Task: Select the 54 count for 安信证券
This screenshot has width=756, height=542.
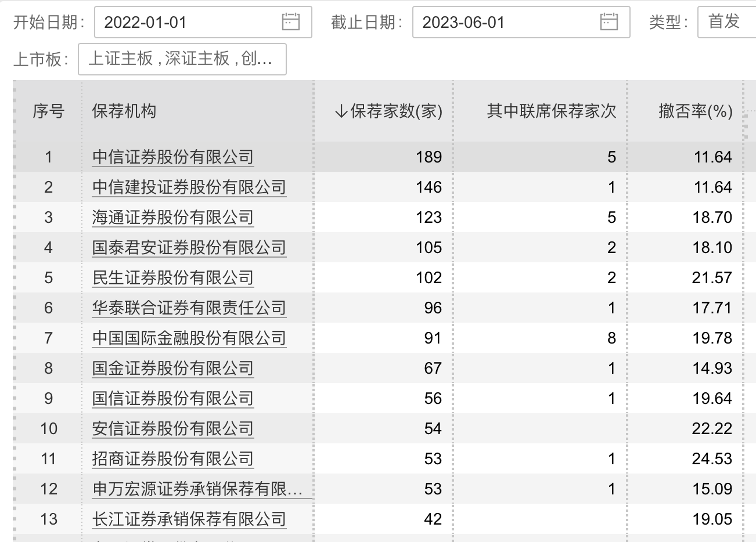Action: (x=433, y=429)
